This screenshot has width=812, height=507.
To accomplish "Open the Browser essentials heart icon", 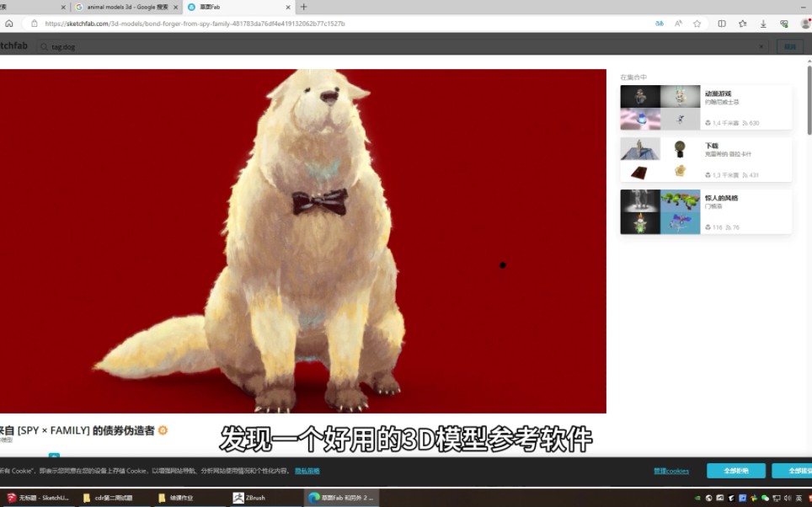I will point(784,24).
